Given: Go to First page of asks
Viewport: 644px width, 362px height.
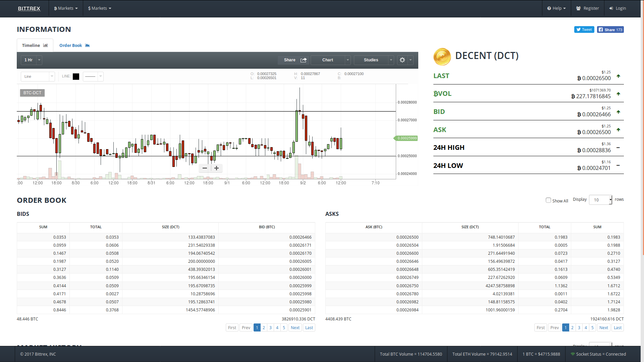Looking at the screenshot, I should tap(541, 328).
